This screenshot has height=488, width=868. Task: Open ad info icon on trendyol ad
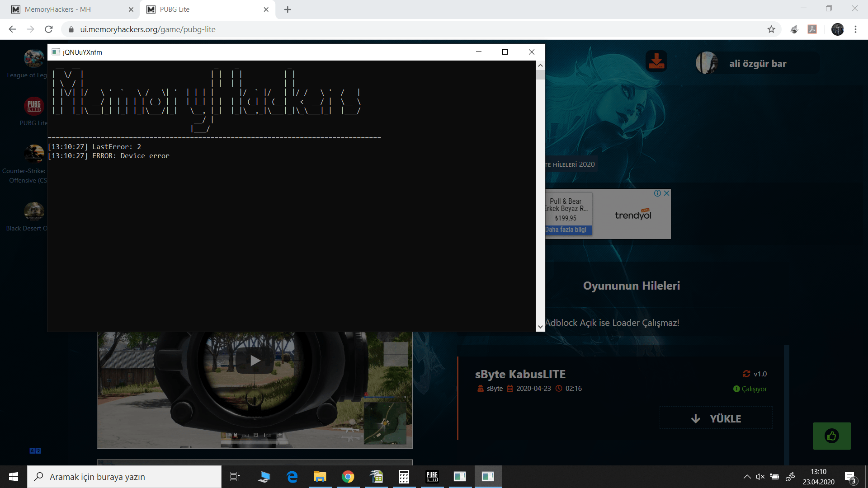coord(657,193)
